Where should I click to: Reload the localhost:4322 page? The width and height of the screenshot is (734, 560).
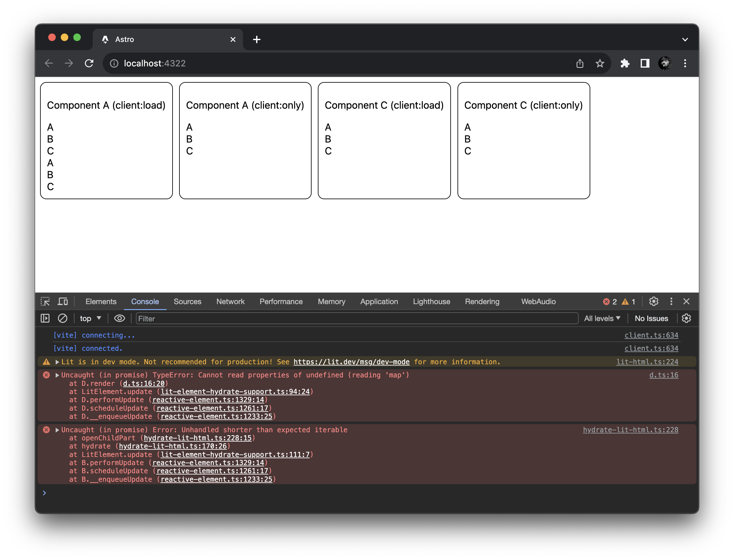click(89, 63)
